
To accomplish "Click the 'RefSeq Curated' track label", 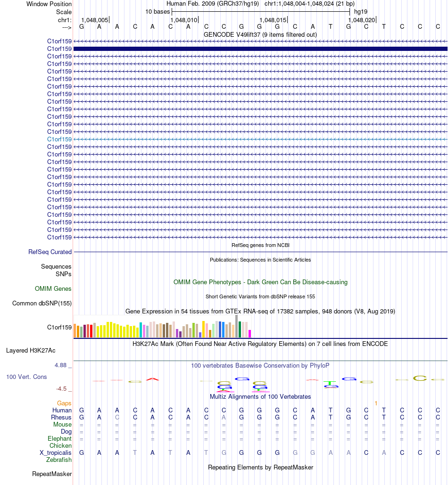I will tap(50, 252).
